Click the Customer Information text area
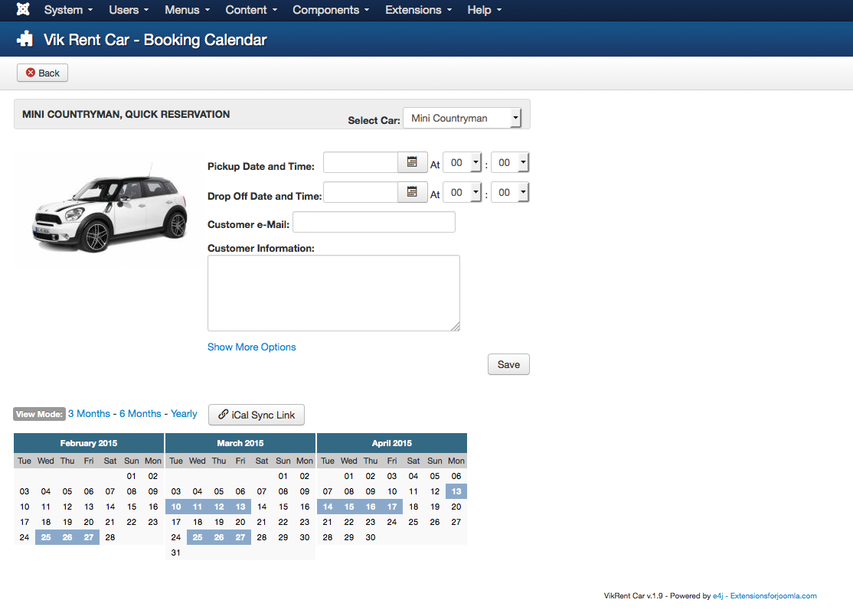The image size is (853, 616). 334,293
